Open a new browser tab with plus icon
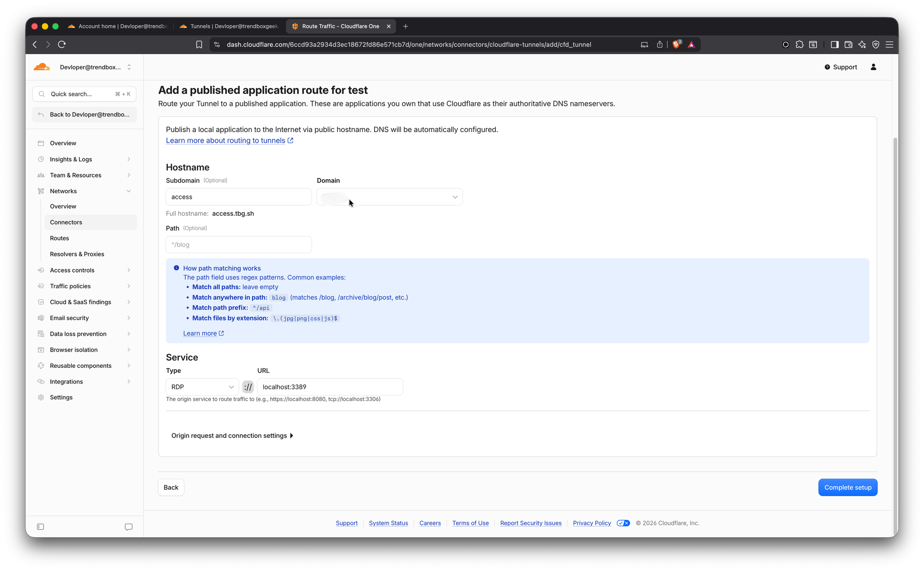This screenshot has height=571, width=924. tap(406, 26)
